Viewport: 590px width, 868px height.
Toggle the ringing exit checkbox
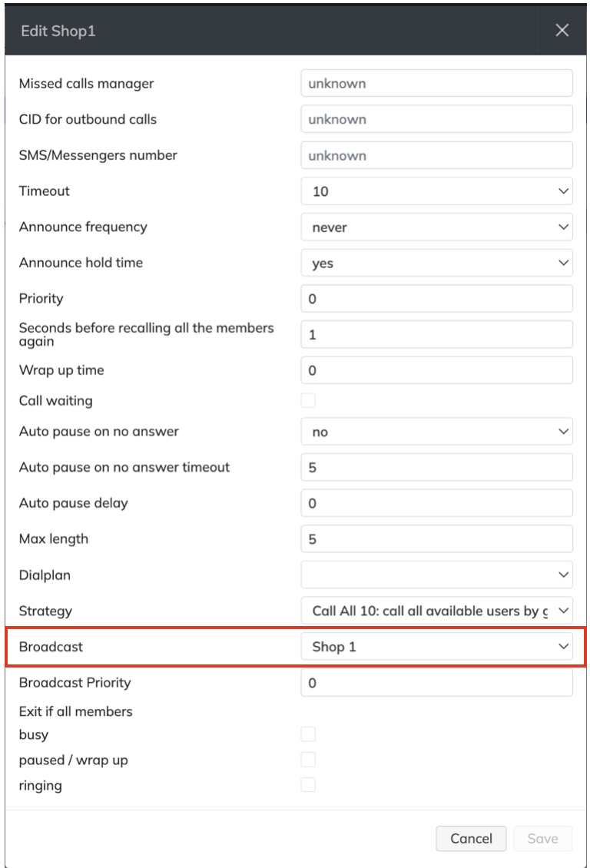point(308,785)
